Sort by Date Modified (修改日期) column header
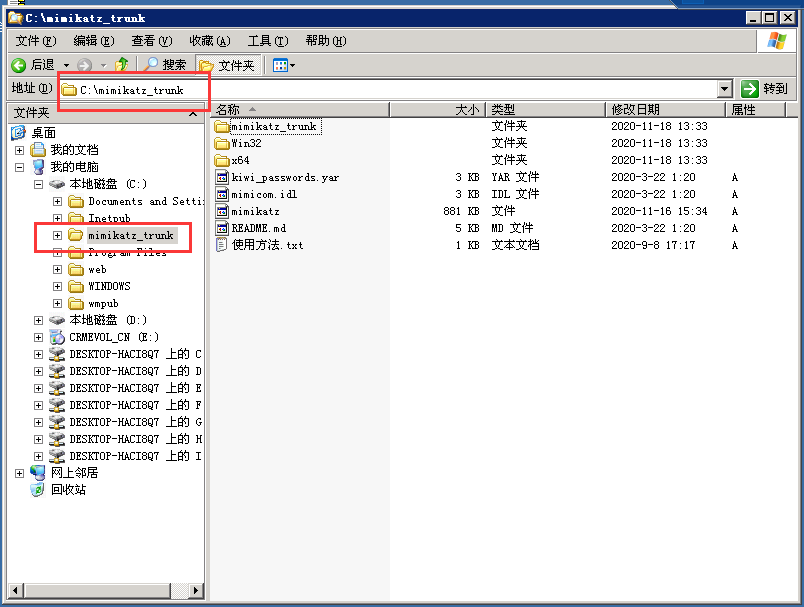The height and width of the screenshot is (607, 804). tap(666, 110)
